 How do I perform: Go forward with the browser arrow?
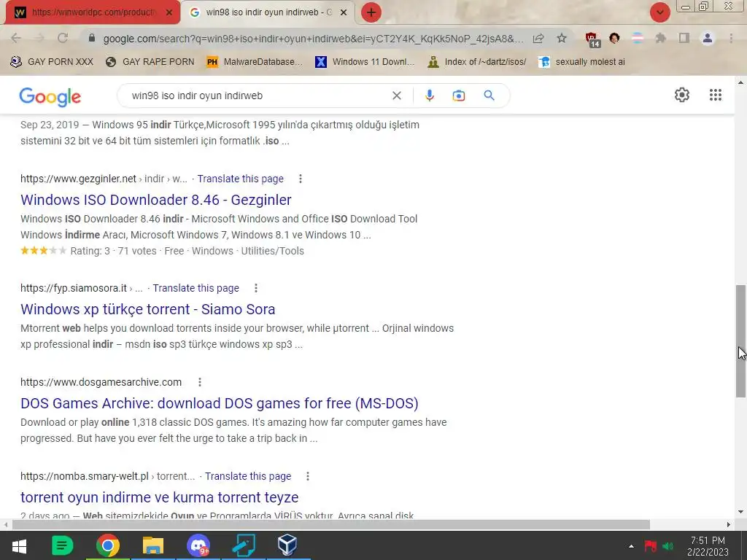coord(39,38)
